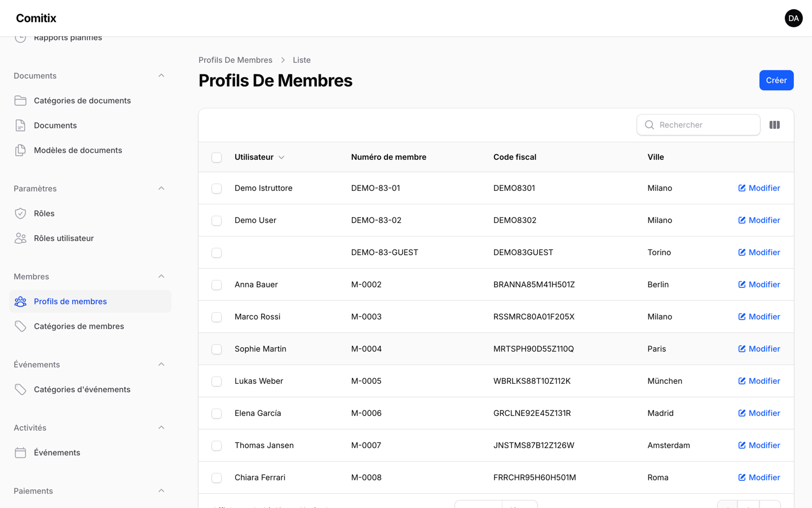Check the Elena García row checkbox
This screenshot has height=508, width=812.
[x=217, y=414]
